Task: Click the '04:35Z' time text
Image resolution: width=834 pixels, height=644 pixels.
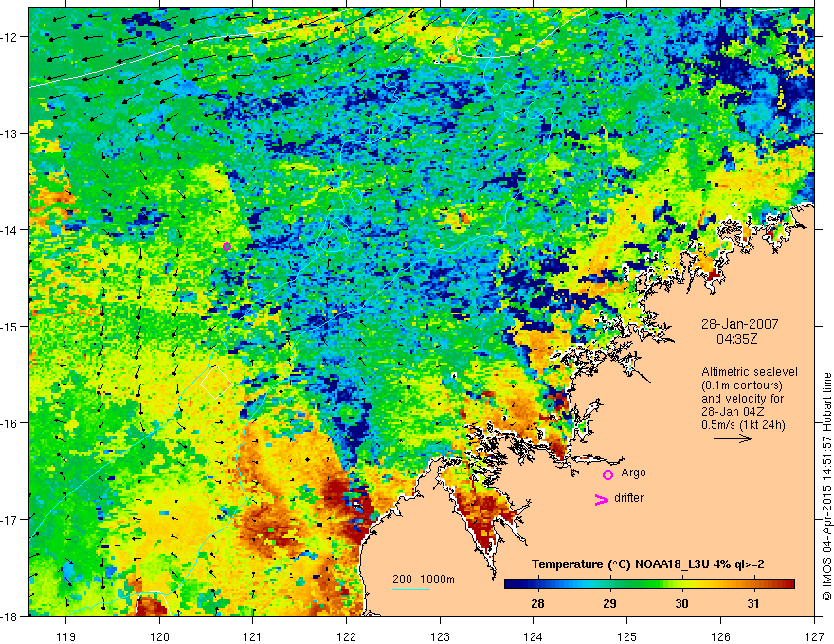Action: coord(737,338)
